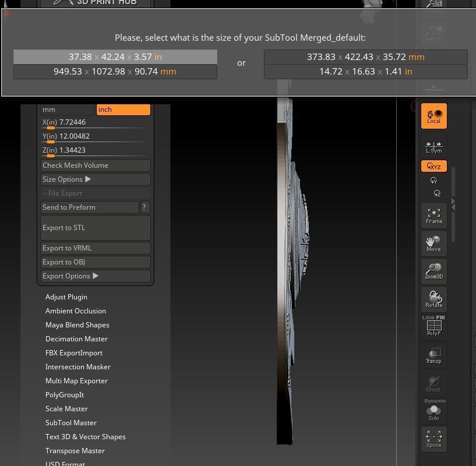Frame the mesh in the viewport
The width and height of the screenshot is (476, 466).
(433, 216)
